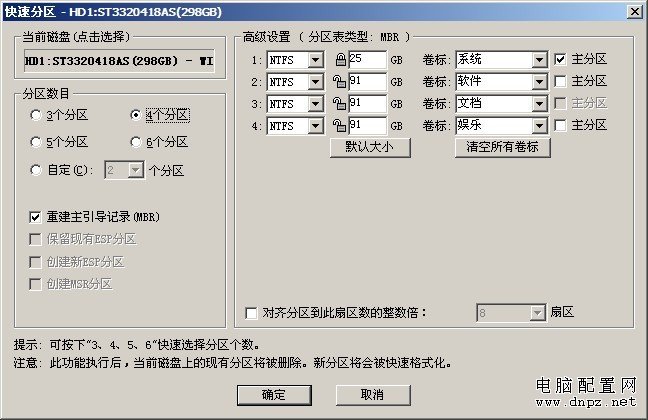Toggle the lock icon for partition 1 size

[341, 60]
